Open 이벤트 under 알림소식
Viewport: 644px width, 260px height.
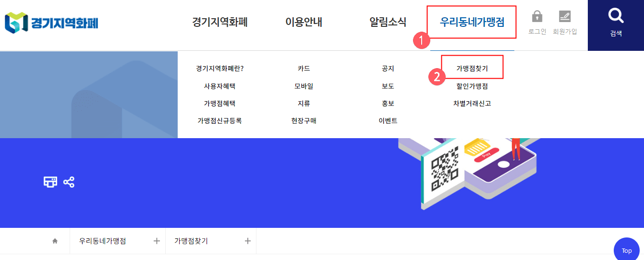[x=388, y=121]
